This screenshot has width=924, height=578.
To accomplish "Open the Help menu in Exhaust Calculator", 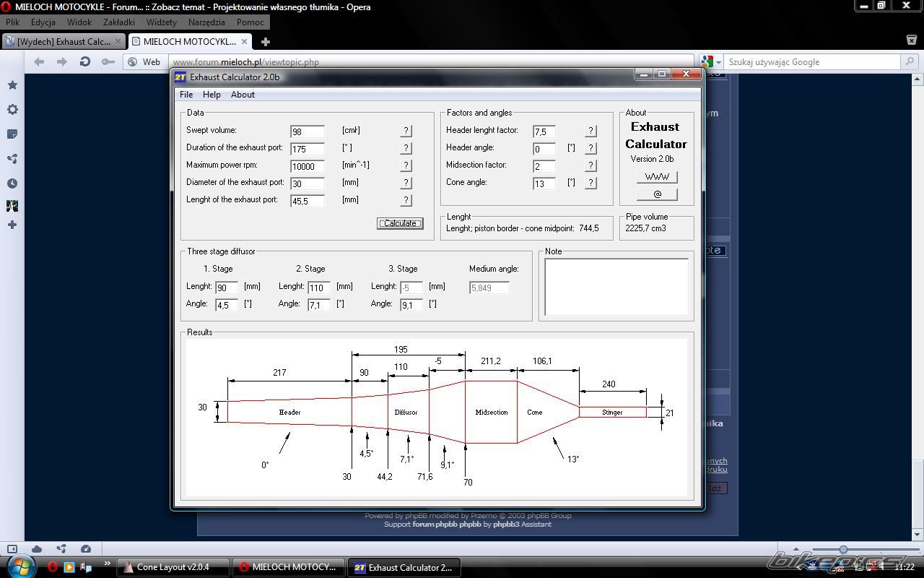I will point(212,95).
